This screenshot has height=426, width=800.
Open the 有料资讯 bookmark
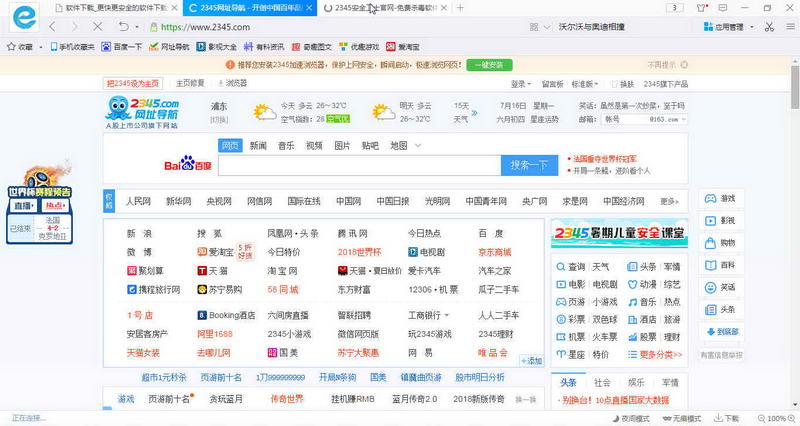[x=264, y=46]
